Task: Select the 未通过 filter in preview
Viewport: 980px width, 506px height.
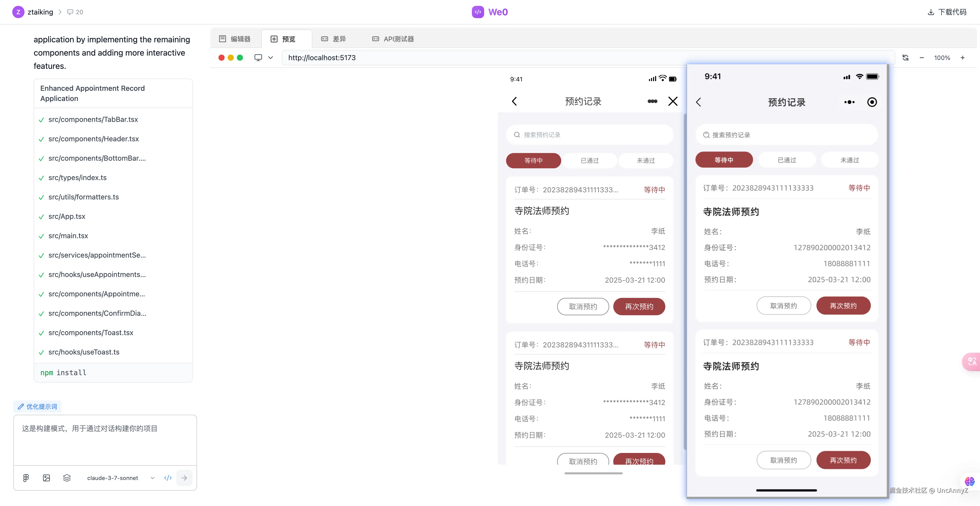Action: 646,160
